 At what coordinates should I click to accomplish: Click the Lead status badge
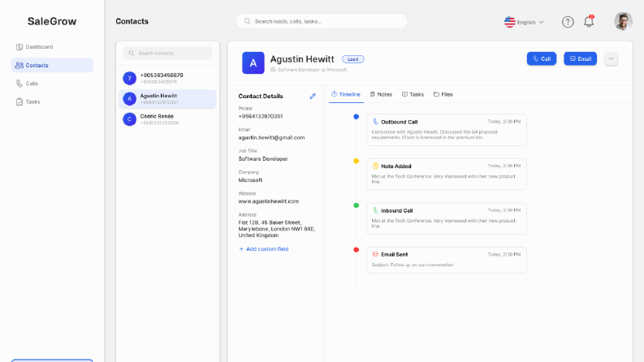pos(352,59)
